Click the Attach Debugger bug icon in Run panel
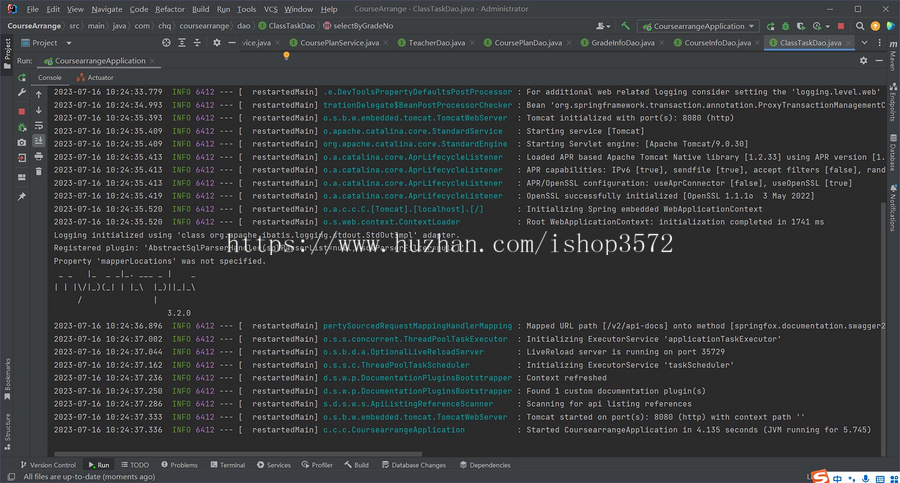Screen dimensions: 900x483 [22, 127]
